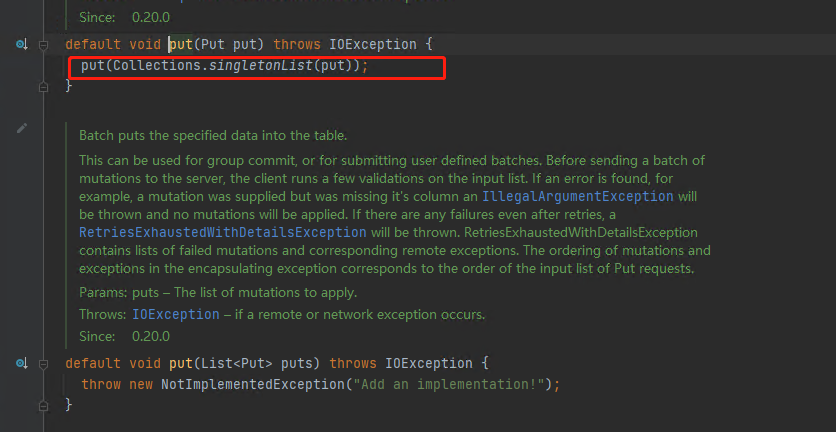
Task: Open the IllegalArgumentException doc link
Action: [577, 196]
